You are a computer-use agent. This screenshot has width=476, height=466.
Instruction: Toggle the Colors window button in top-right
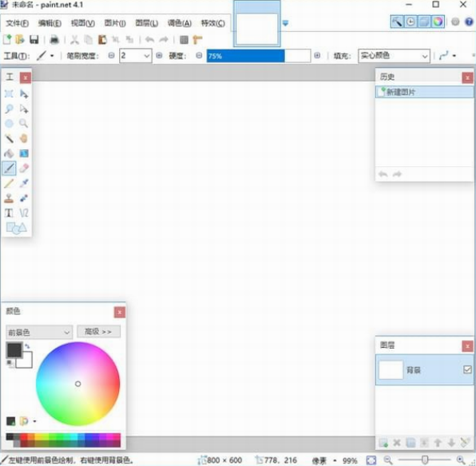click(438, 22)
